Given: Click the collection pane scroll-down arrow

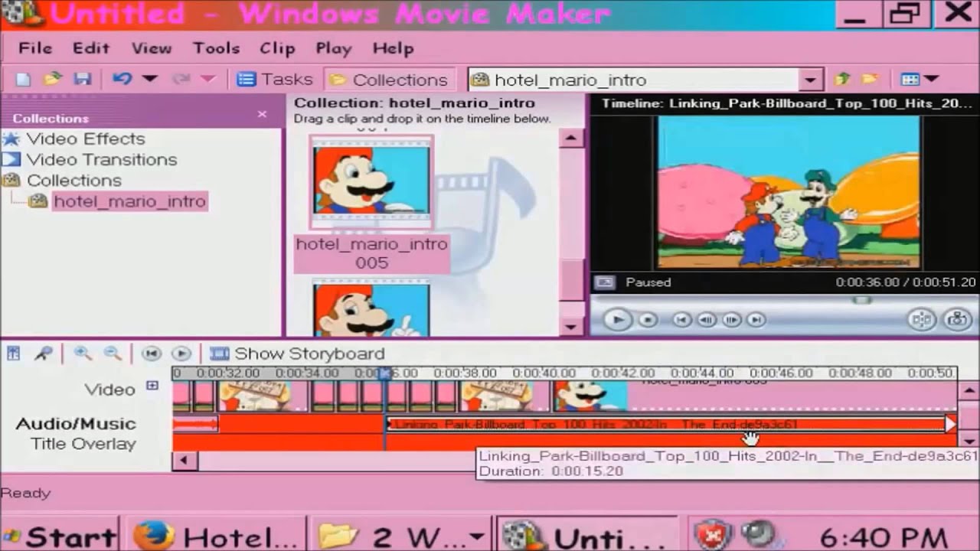Looking at the screenshot, I should [571, 326].
